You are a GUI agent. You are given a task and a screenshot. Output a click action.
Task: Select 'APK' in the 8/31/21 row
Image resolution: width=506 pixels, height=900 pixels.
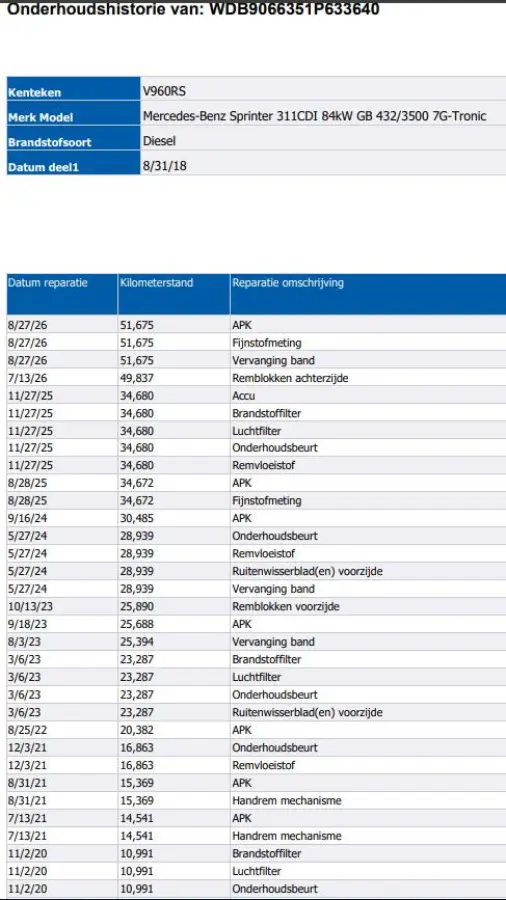click(242, 783)
